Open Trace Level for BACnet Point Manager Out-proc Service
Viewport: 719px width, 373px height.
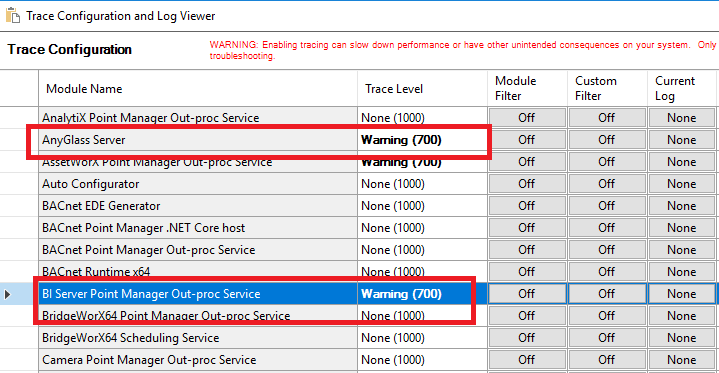pyautogui.click(x=422, y=250)
